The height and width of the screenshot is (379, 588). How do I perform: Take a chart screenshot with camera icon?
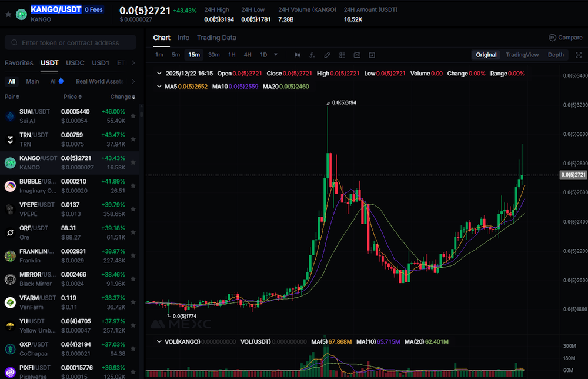[x=357, y=55]
